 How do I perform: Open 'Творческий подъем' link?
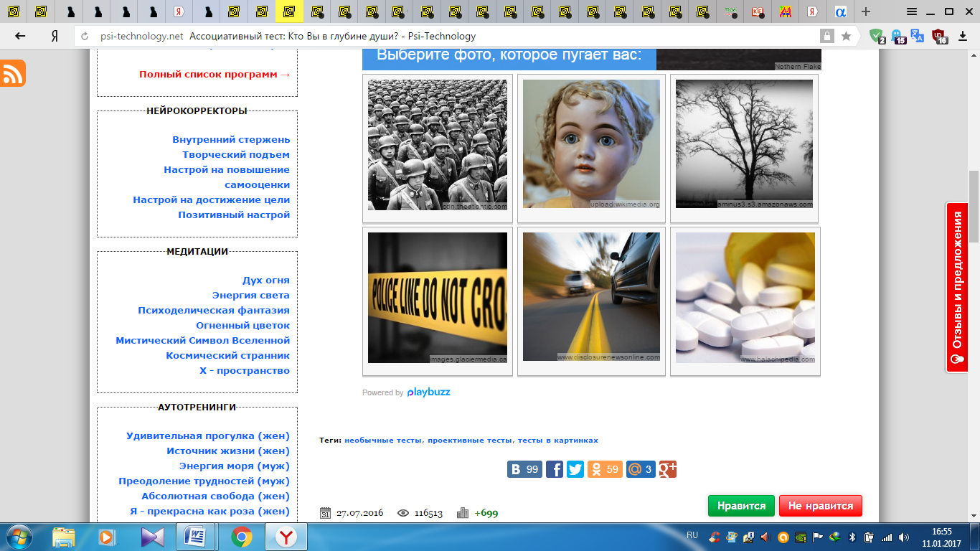pyautogui.click(x=236, y=154)
